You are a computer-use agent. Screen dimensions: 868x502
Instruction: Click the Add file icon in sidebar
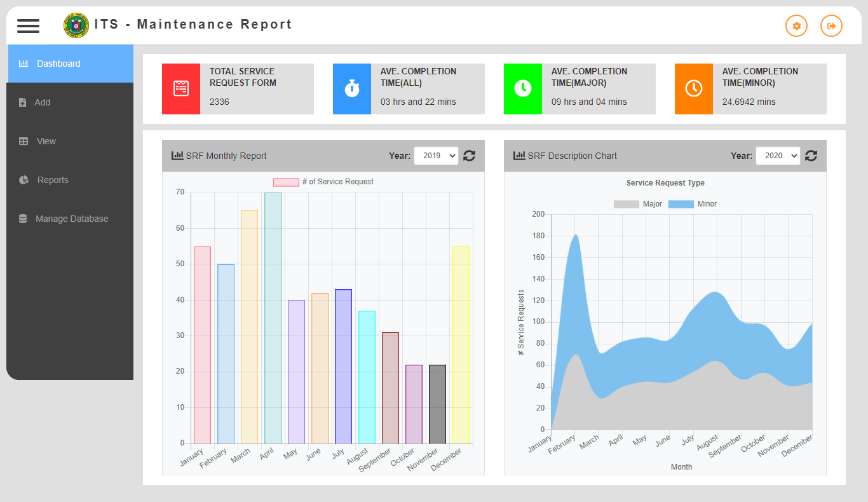pyautogui.click(x=23, y=102)
